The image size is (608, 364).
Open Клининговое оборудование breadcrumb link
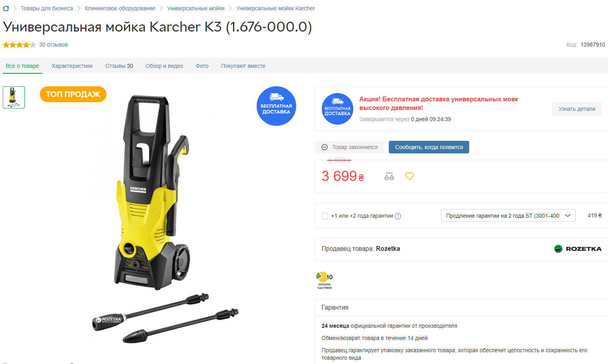120,8
